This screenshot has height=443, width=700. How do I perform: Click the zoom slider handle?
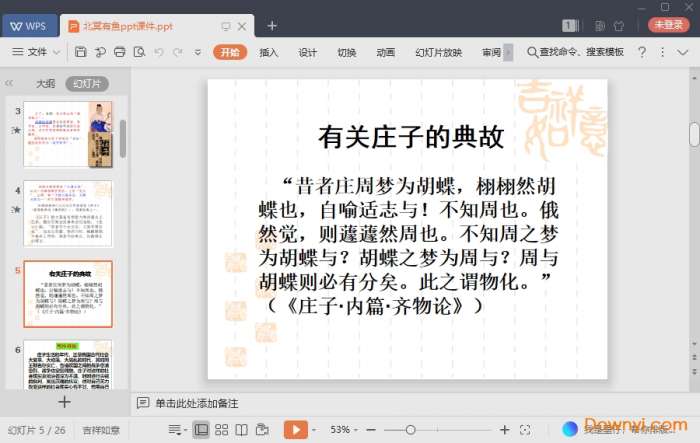click(x=411, y=430)
